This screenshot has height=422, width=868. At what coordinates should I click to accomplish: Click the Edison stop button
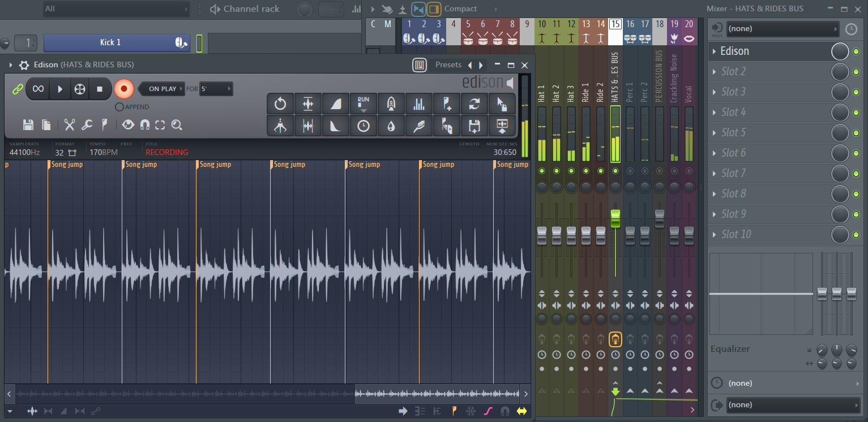tap(100, 89)
